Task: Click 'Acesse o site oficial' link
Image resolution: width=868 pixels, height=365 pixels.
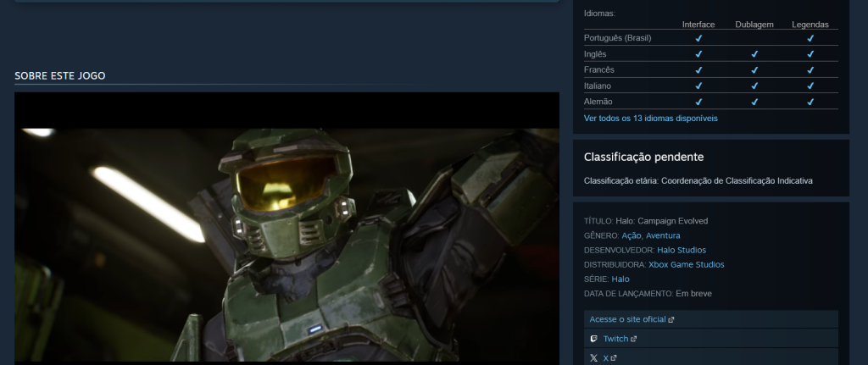Action: (627, 319)
